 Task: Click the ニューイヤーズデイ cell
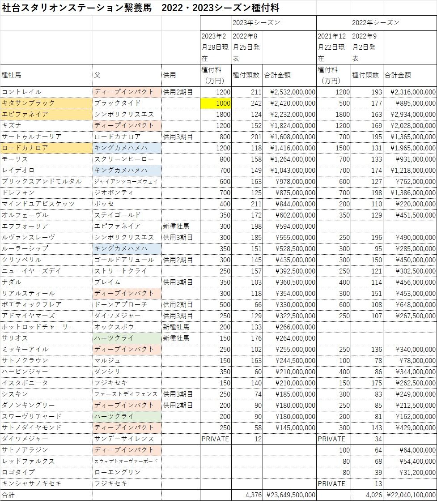47,271
